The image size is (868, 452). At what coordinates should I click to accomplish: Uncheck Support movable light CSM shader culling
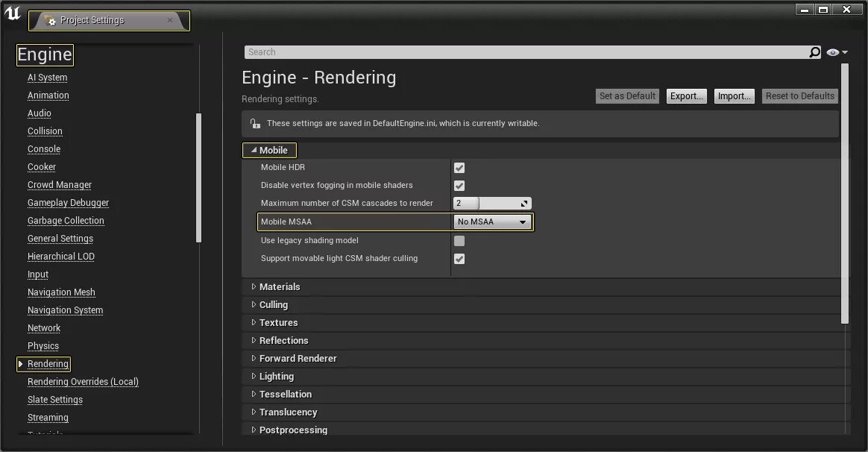(x=459, y=259)
